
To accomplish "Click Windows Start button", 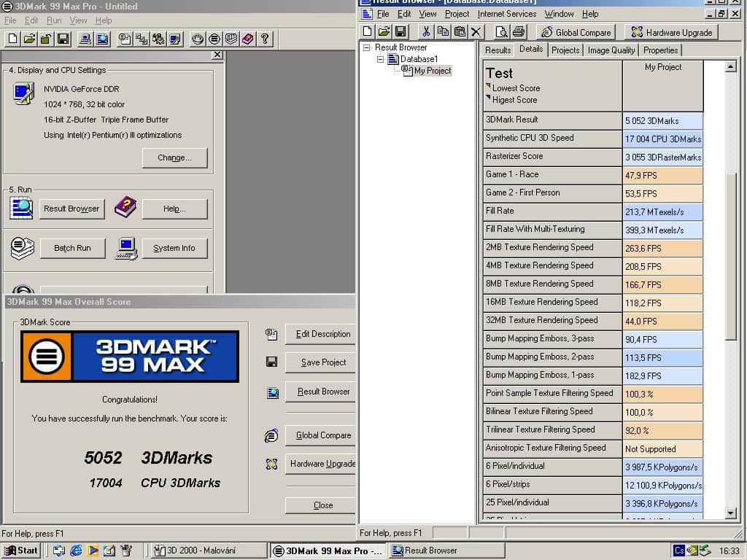I will coord(21,551).
